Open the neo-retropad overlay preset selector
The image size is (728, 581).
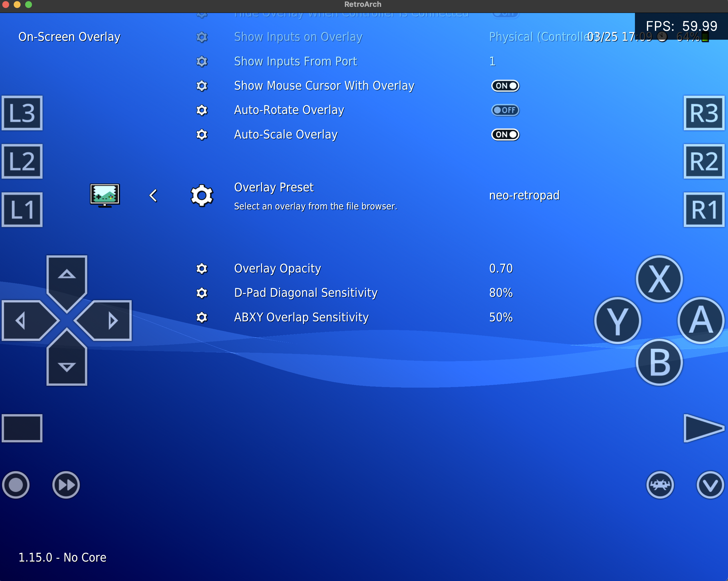tap(524, 196)
